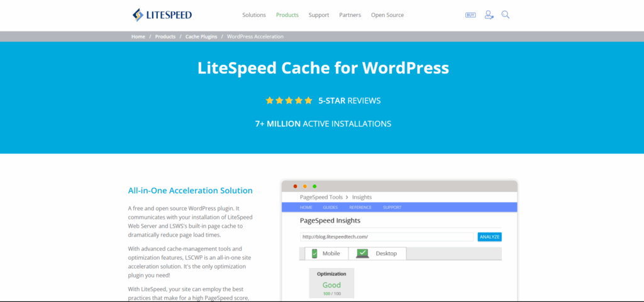644x302 pixels.
Task: Click the five gold stars rating
Action: click(289, 100)
